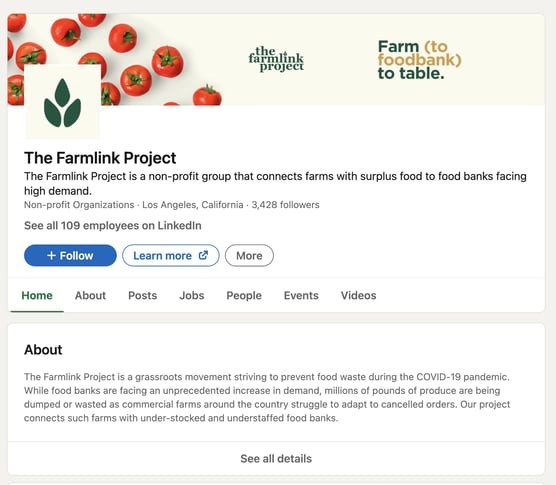Expand See all details in About

[276, 458]
